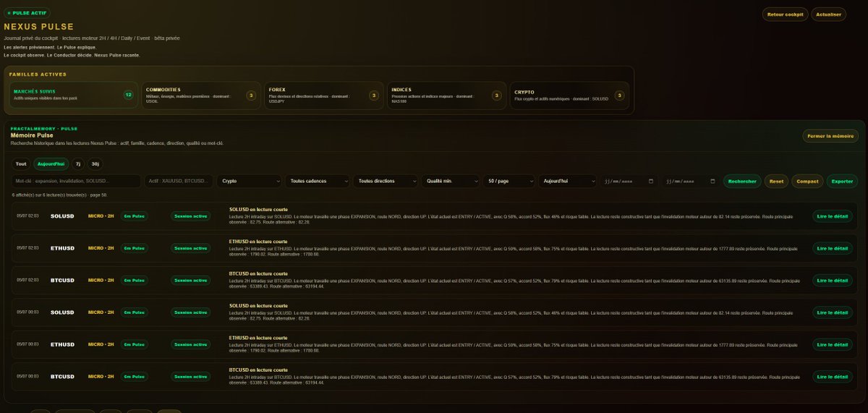Click the NEXUS PULSE page title

38,27
